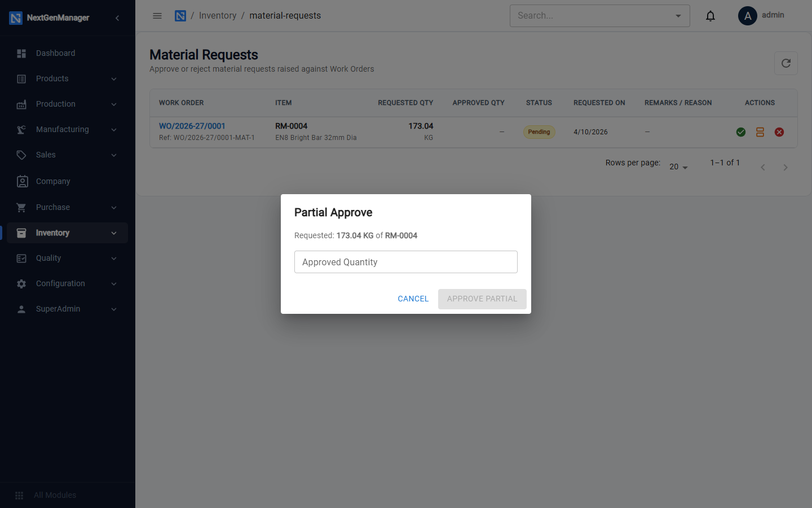The width and height of the screenshot is (812, 508).
Task: Expand the SuperAdmin menu
Action: [x=67, y=309]
